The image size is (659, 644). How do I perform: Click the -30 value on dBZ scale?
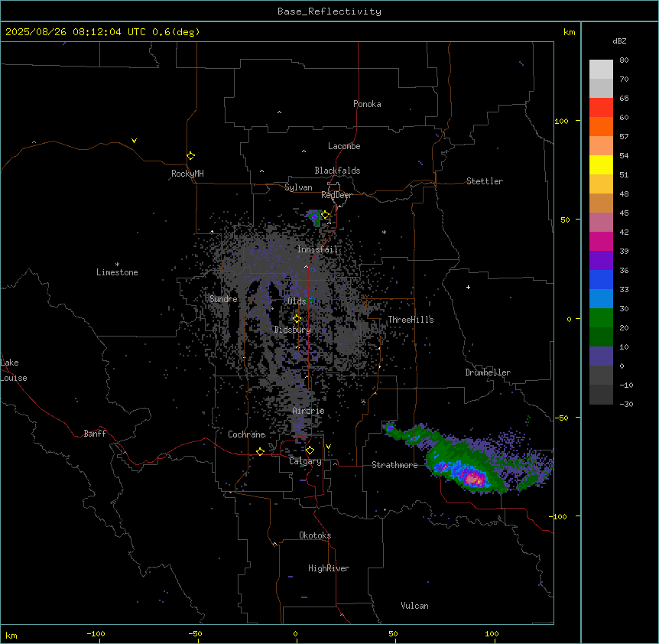[x=626, y=404]
